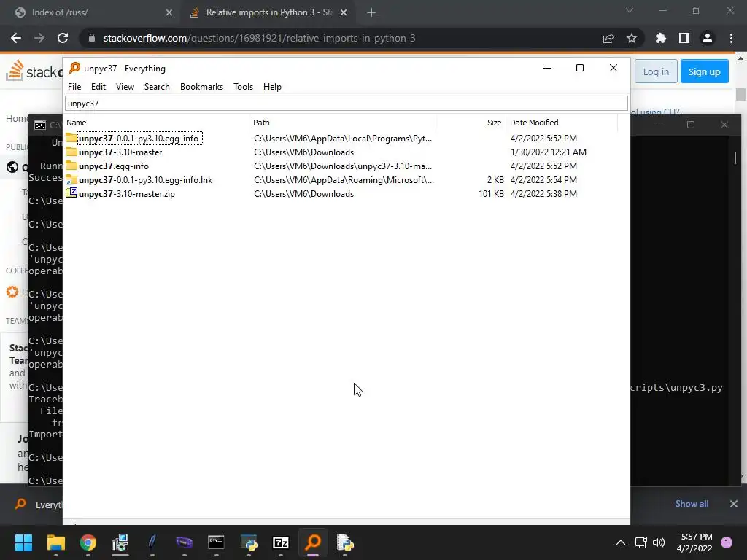Select folder icon of unpyc37-3.10-master
This screenshot has width=747, height=560.
tap(71, 152)
